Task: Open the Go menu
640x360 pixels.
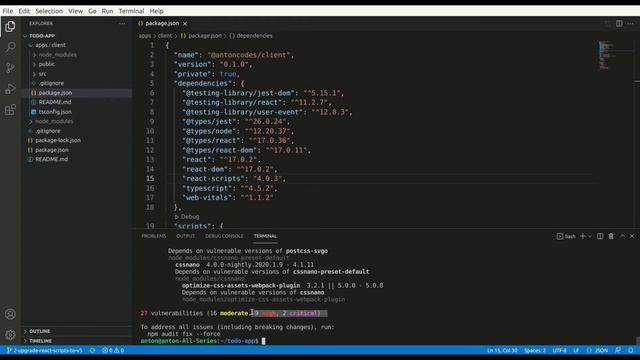Action: point(92,11)
